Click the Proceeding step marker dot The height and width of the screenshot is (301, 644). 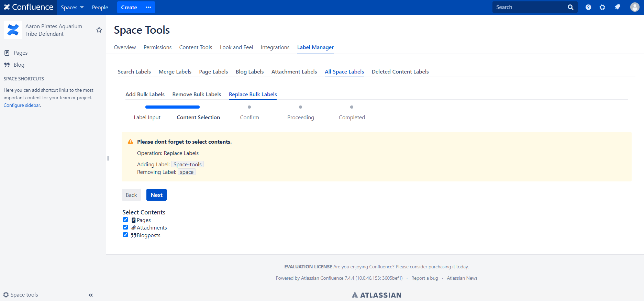click(x=301, y=107)
